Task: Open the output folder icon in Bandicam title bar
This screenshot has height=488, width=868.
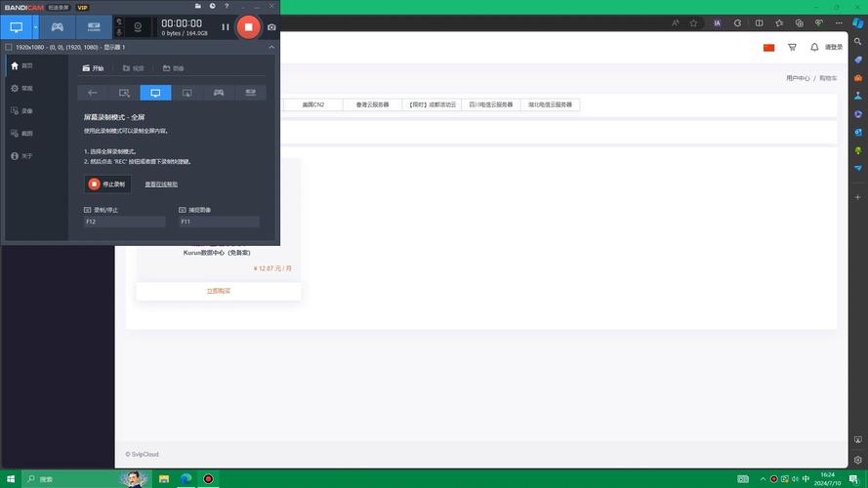Action: point(197,6)
